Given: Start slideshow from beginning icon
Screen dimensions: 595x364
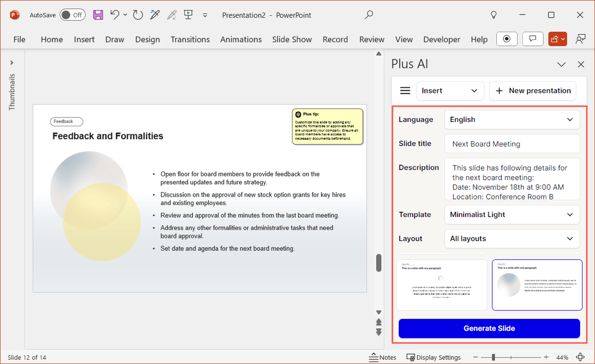Looking at the screenshot, I should pyautogui.click(x=188, y=15).
